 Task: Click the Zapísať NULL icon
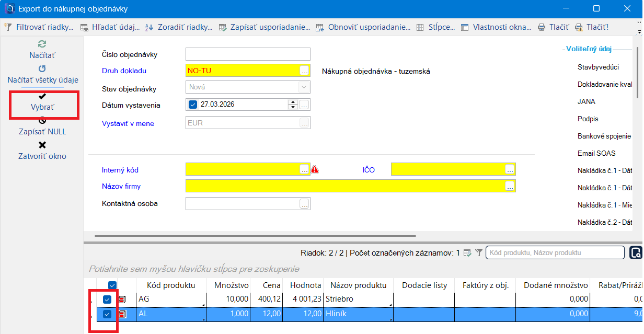coord(42,120)
